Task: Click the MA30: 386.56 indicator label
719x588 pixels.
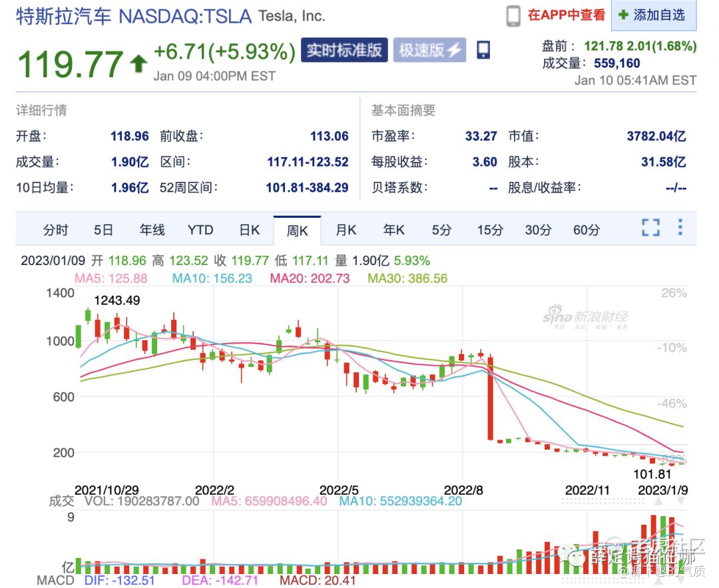Action: click(407, 278)
